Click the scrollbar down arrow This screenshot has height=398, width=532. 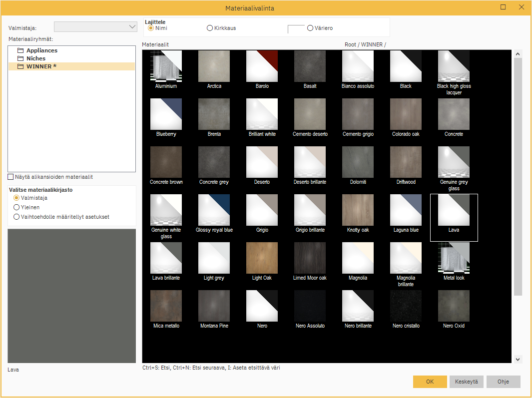pos(518,359)
